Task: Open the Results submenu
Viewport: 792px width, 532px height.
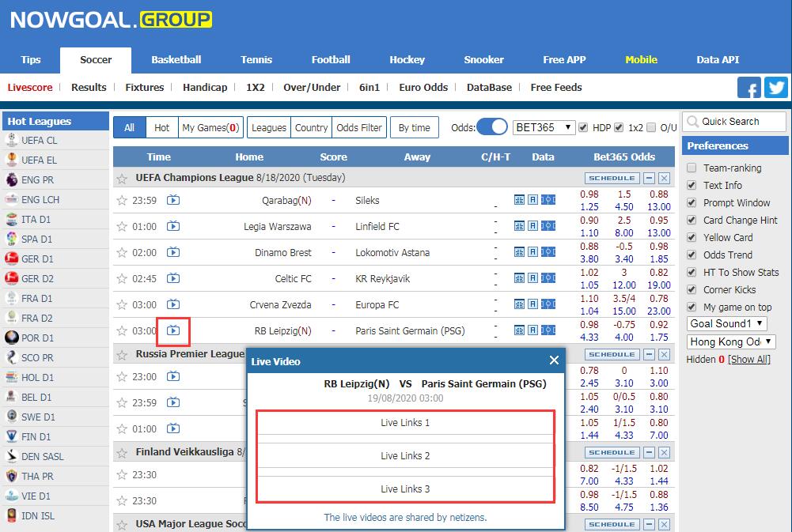Action: coord(89,87)
